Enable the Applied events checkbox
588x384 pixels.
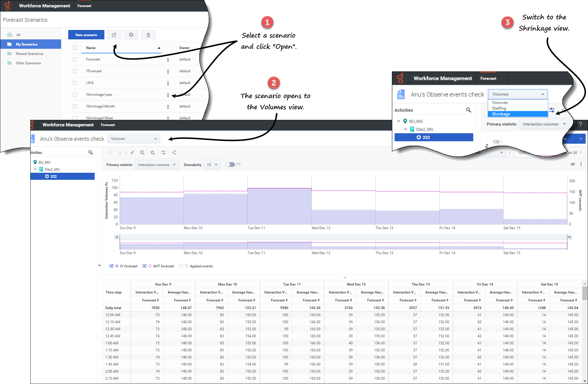coord(181,266)
